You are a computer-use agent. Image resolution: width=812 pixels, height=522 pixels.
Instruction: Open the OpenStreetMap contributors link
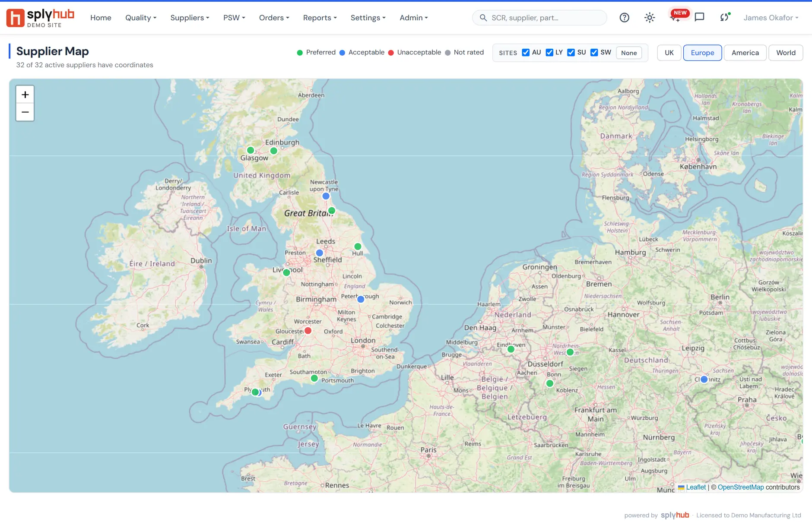point(741,487)
